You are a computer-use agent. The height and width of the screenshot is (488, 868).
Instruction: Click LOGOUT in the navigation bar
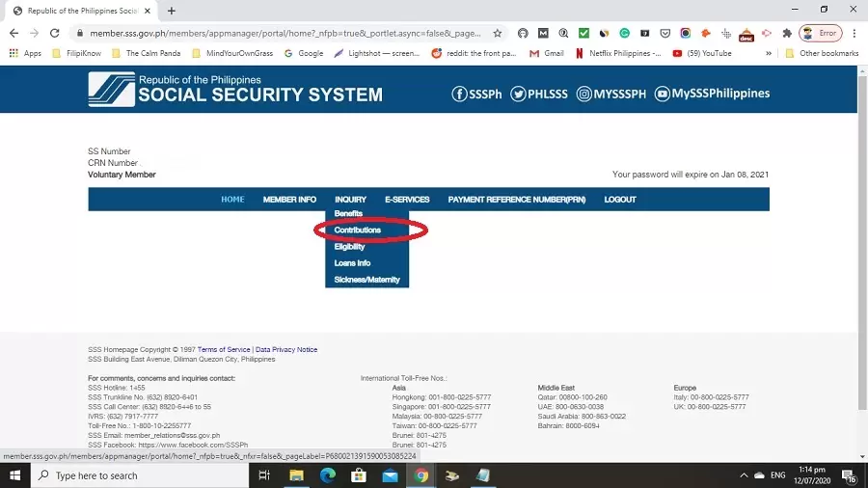(x=620, y=200)
